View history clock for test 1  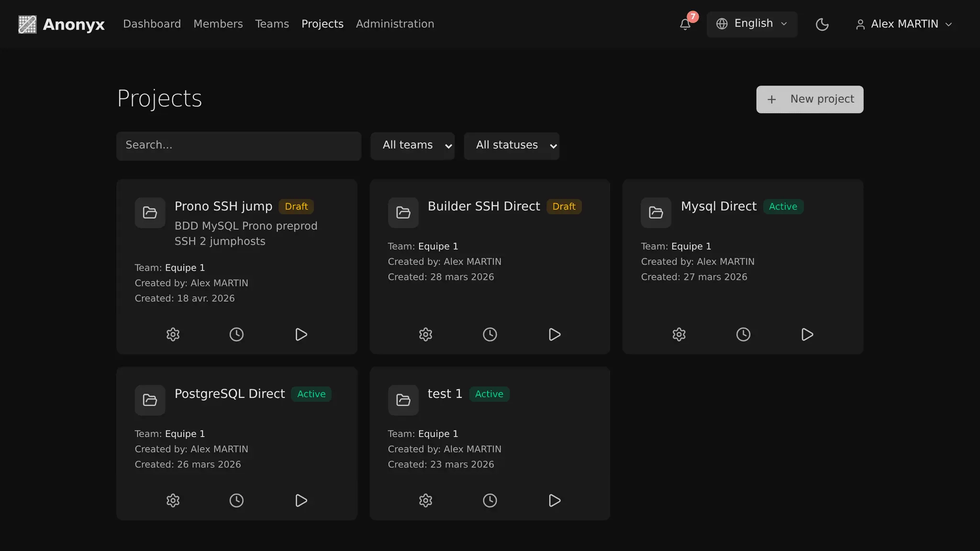tap(490, 500)
